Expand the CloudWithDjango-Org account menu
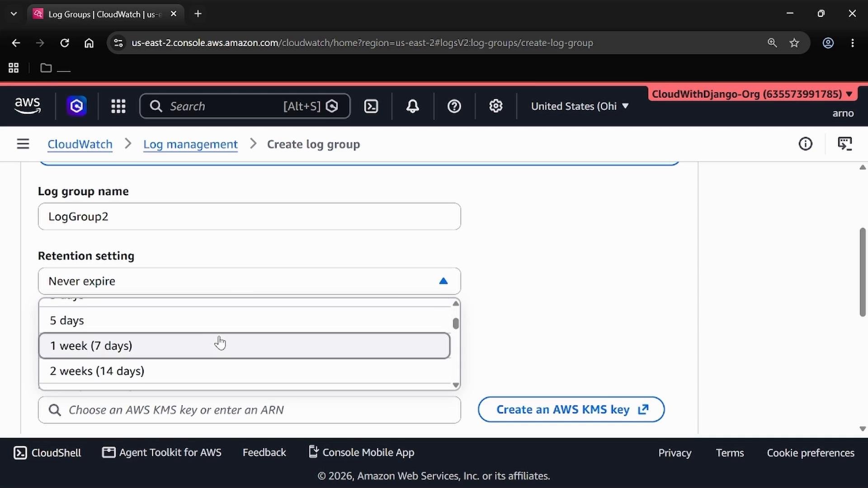 pos(752,94)
